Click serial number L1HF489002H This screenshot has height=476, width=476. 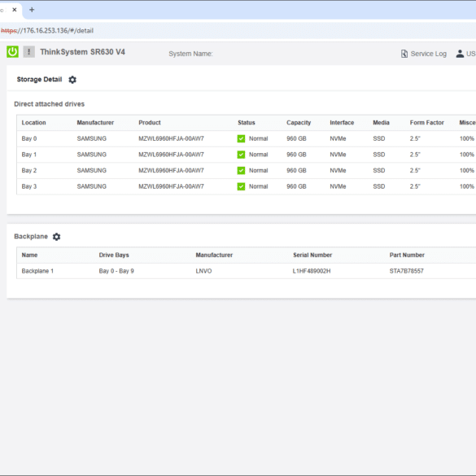tap(312, 271)
